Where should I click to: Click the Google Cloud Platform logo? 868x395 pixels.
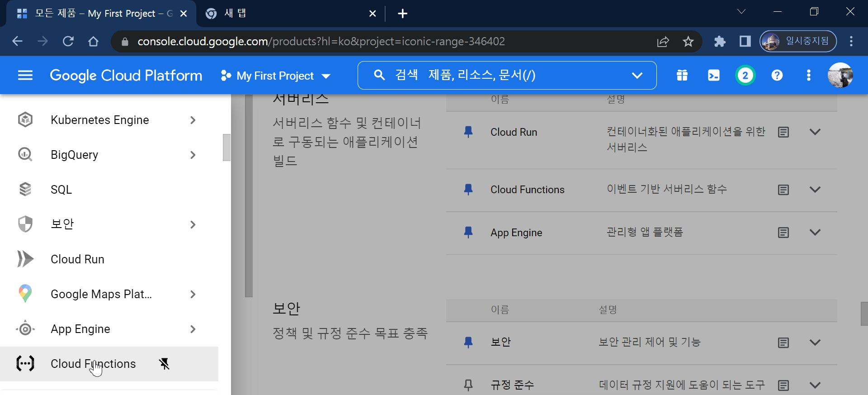click(x=126, y=75)
